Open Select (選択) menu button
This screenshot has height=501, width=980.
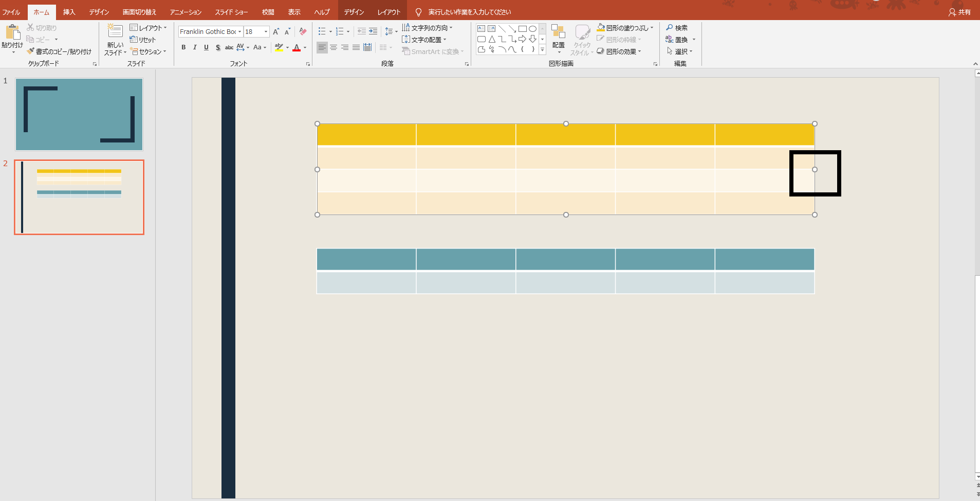coord(680,51)
